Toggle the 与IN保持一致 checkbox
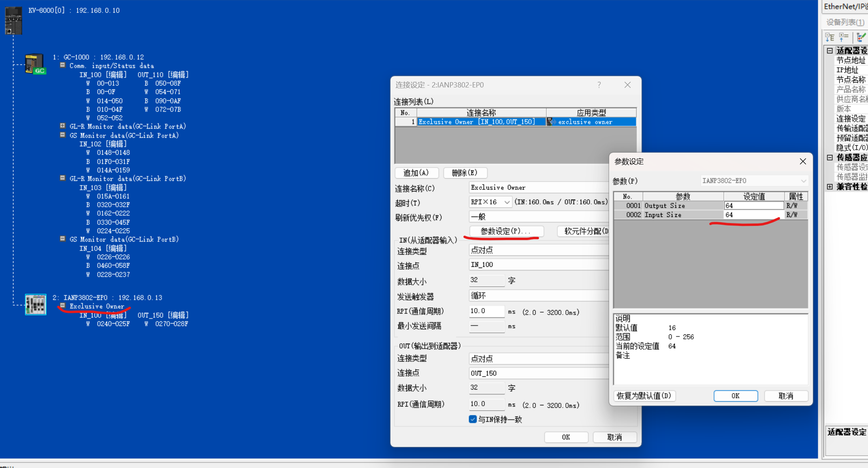The width and height of the screenshot is (868, 468). point(473,419)
